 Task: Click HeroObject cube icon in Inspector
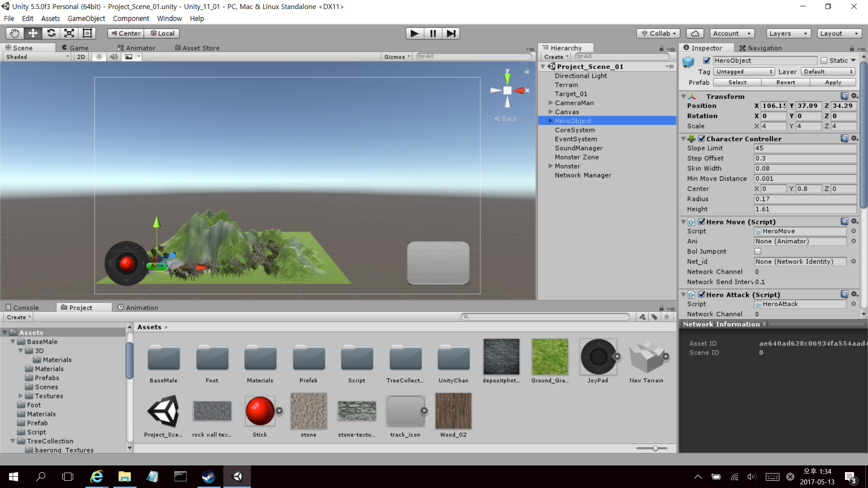click(688, 62)
